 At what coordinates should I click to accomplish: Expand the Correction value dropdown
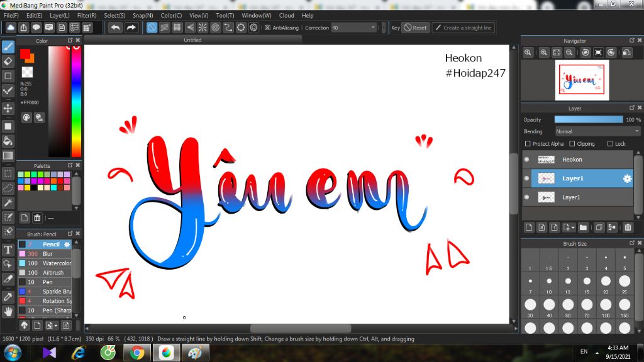click(374, 28)
